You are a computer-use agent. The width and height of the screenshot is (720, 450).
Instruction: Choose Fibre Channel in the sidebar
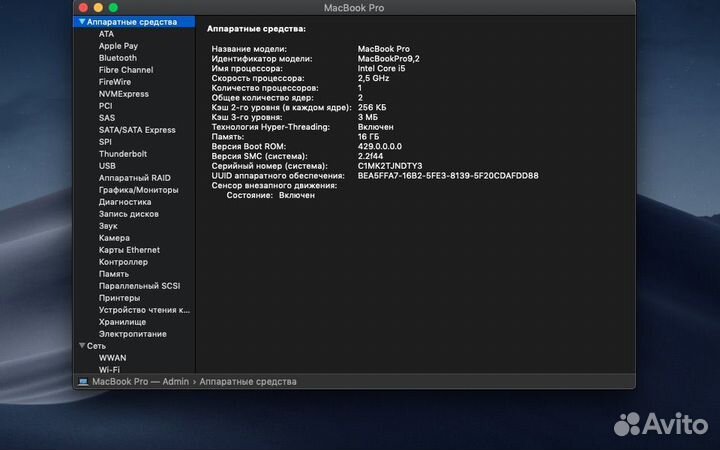tap(126, 70)
